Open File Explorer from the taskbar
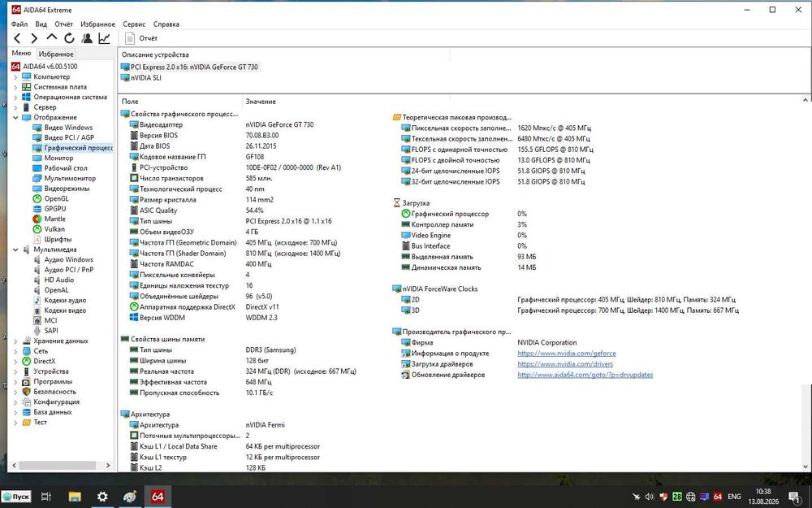 click(75, 497)
